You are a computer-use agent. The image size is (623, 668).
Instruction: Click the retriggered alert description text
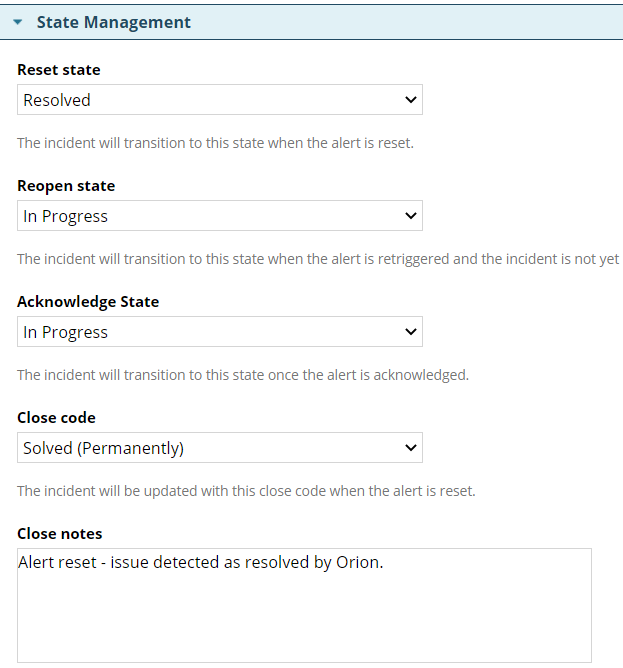click(x=318, y=259)
